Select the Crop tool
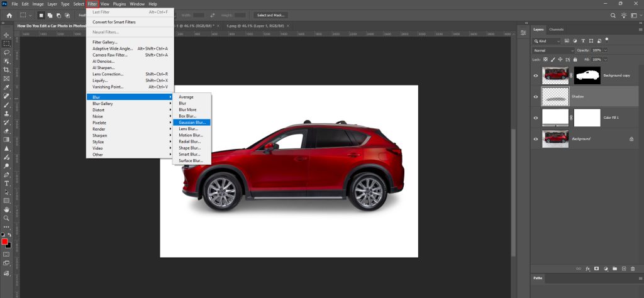 (6, 70)
